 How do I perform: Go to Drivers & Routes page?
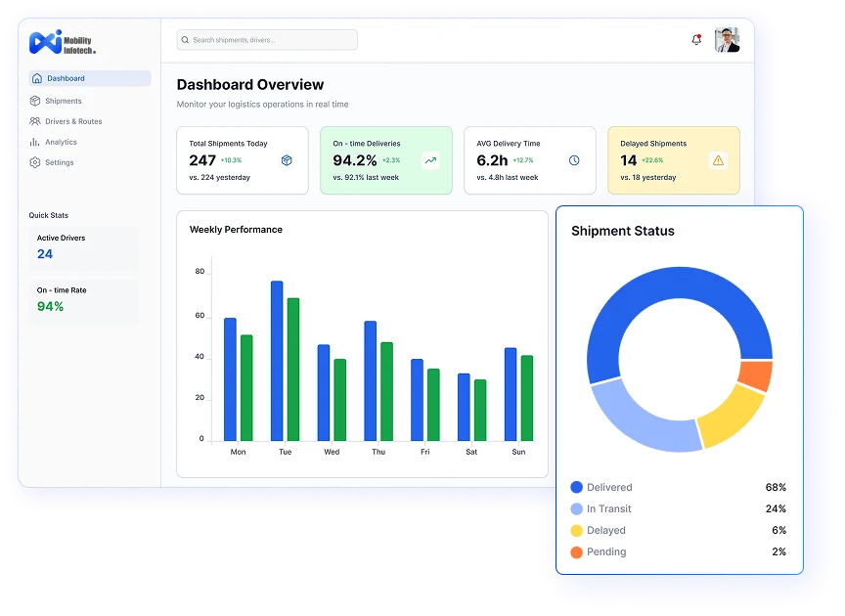(72, 121)
